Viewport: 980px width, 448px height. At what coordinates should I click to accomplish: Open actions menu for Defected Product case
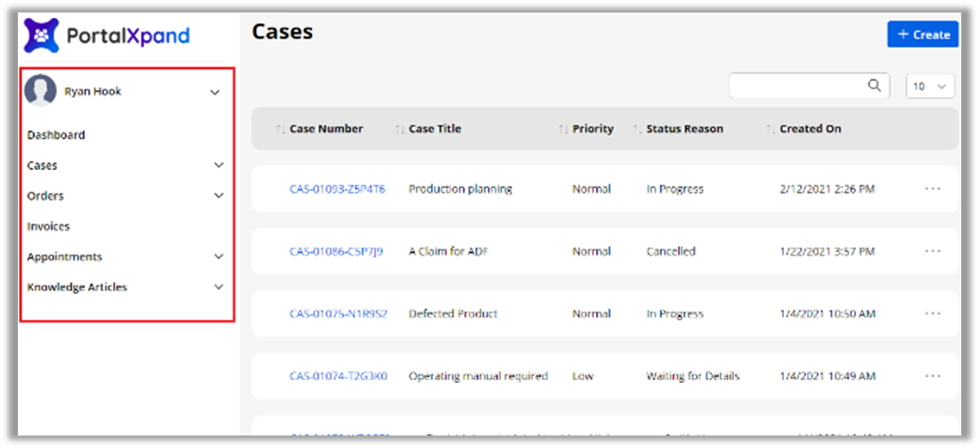tap(933, 314)
